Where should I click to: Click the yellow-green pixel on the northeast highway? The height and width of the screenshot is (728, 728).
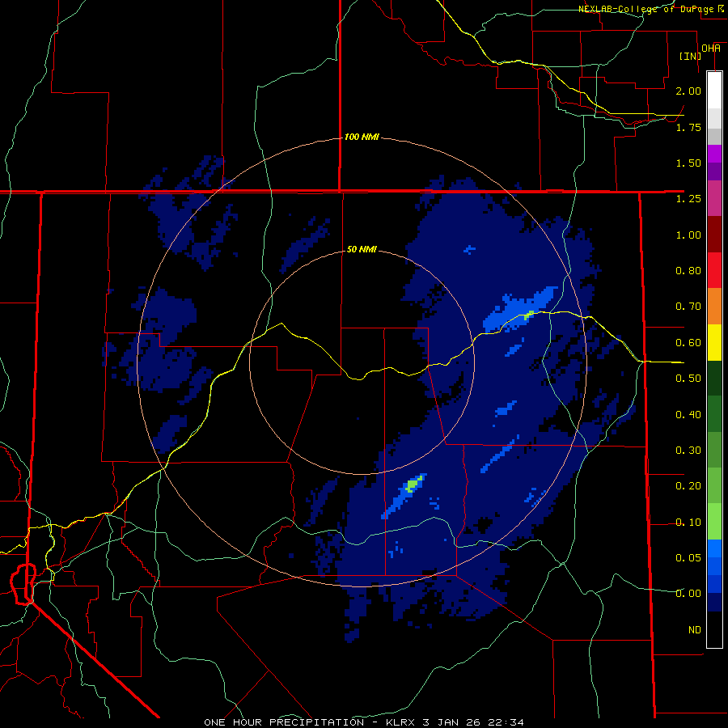pos(529,315)
